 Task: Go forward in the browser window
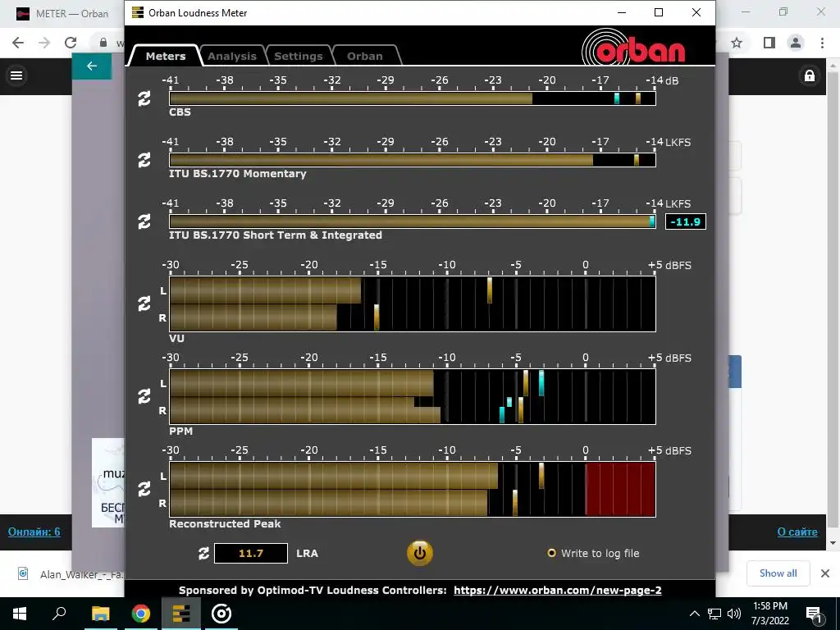point(44,43)
